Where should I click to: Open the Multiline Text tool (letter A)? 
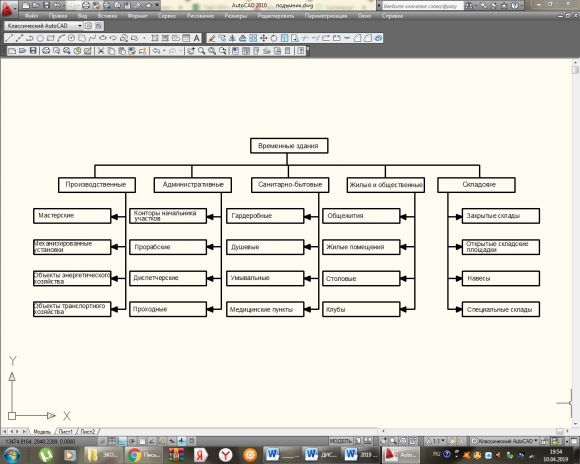pyautogui.click(x=196, y=38)
